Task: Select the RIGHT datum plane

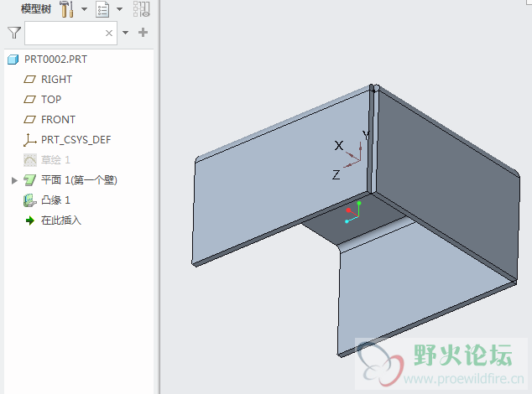Action: [56, 80]
